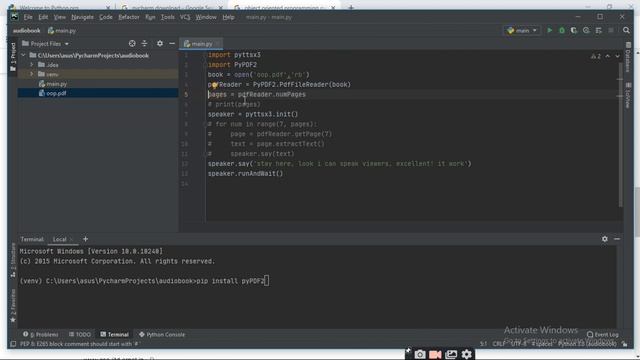Click the greyed-out stop icon
This screenshot has height=360, width=640.
pos(611,31)
